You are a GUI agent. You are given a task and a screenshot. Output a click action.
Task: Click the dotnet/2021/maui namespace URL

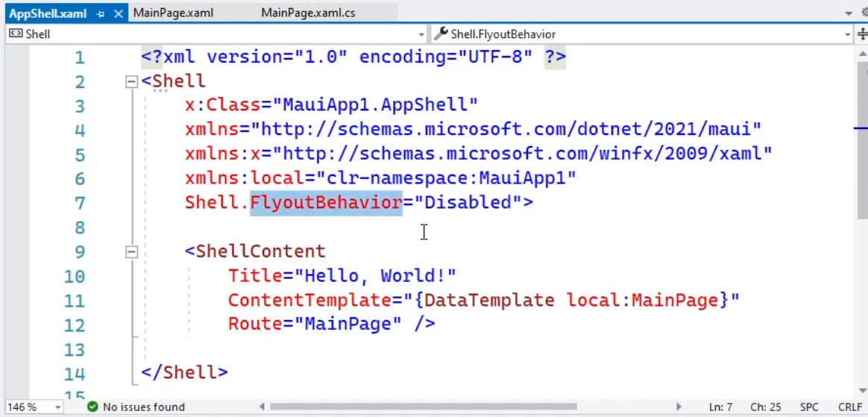point(506,129)
